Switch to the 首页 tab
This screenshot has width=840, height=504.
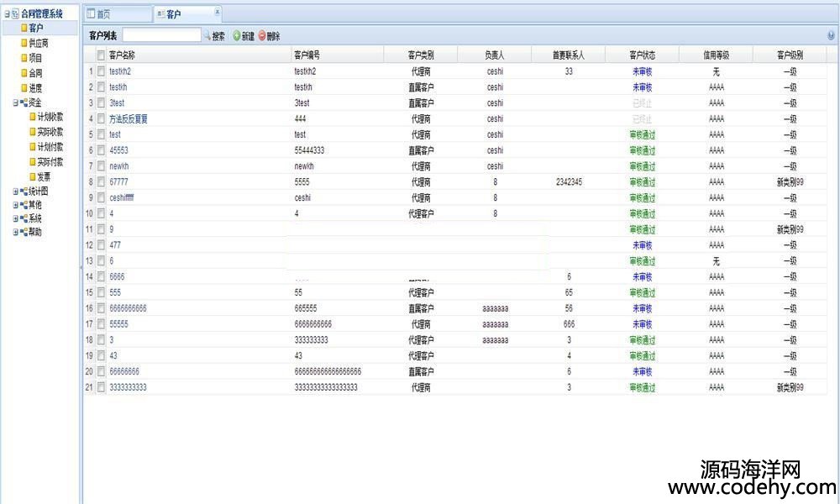118,14
